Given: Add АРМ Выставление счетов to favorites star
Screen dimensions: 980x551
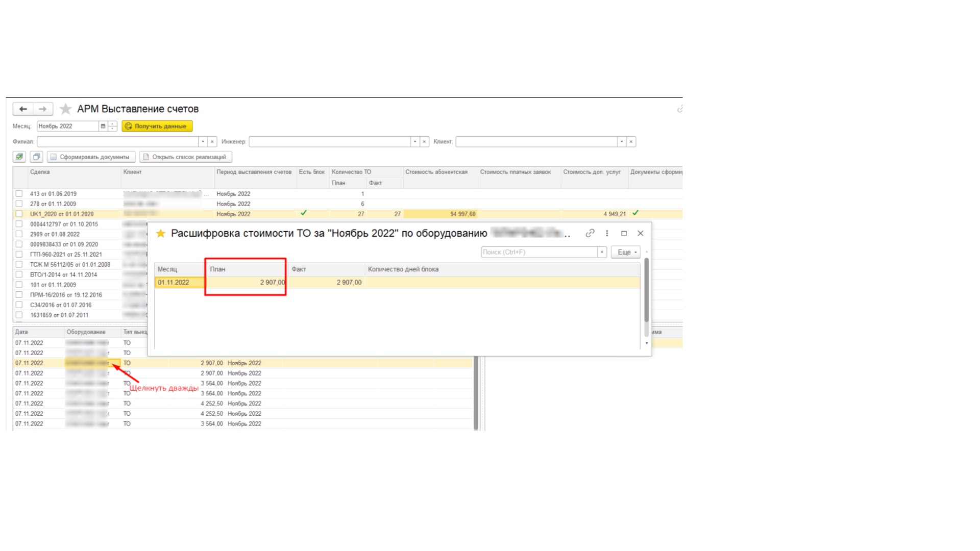Looking at the screenshot, I should pos(65,109).
